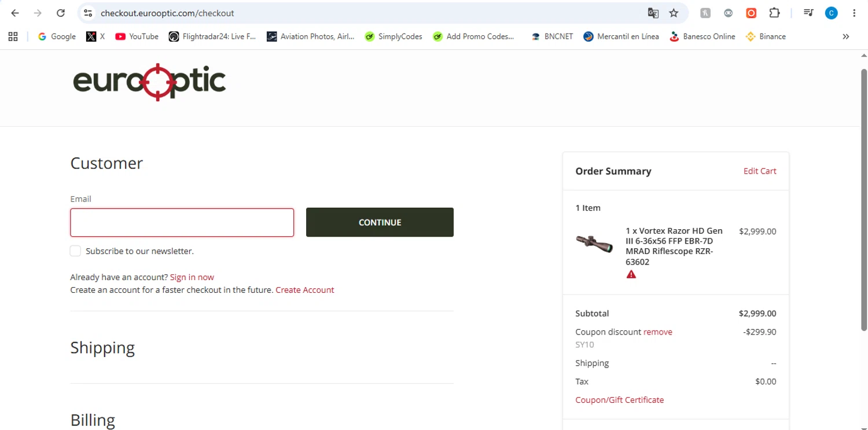The height and width of the screenshot is (430, 868).
Task: Open Aviation Photos bookmark
Action: [311, 36]
